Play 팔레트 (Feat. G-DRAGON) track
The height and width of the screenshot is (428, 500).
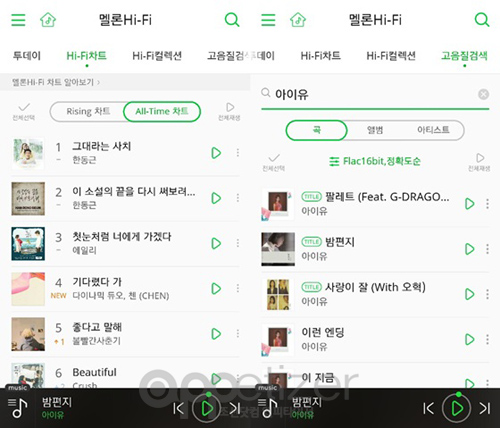click(x=470, y=204)
